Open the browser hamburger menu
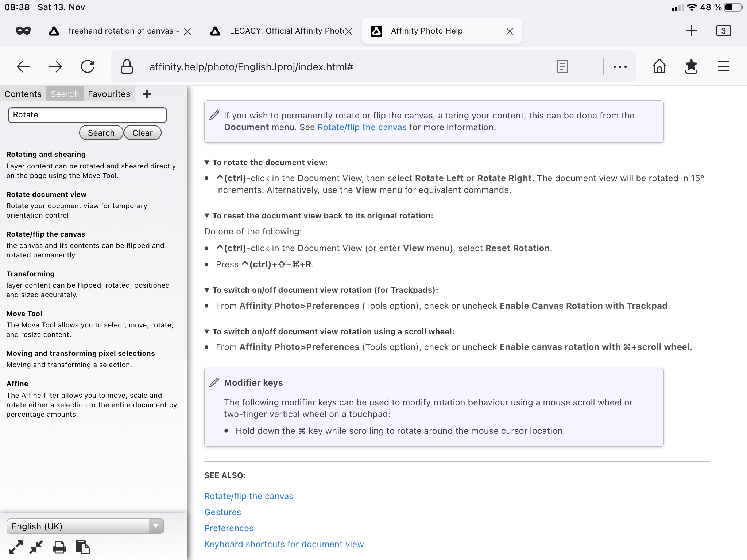The height and width of the screenshot is (560, 747). [x=723, y=67]
